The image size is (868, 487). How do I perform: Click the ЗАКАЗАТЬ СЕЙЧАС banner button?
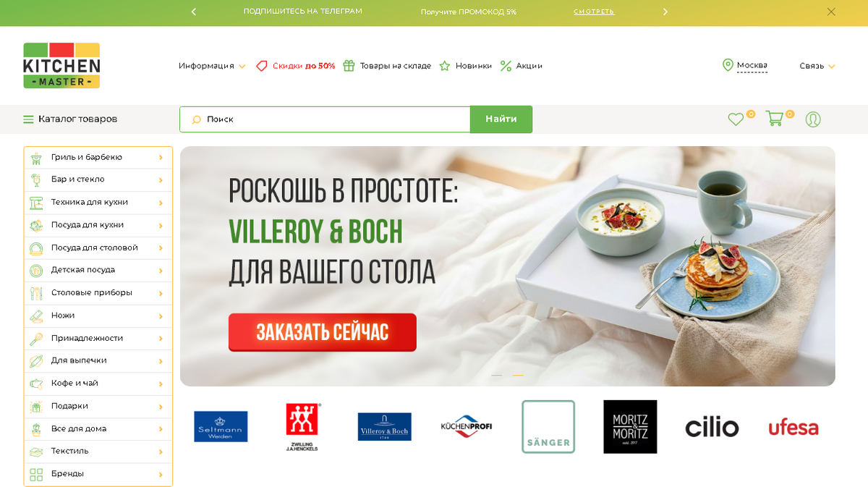pos(323,332)
